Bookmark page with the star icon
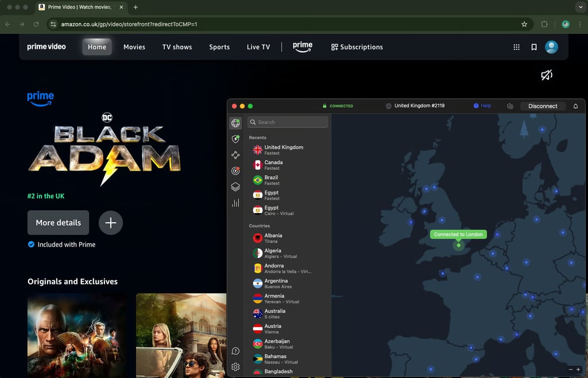Viewport: 588px width, 378px height. point(524,24)
